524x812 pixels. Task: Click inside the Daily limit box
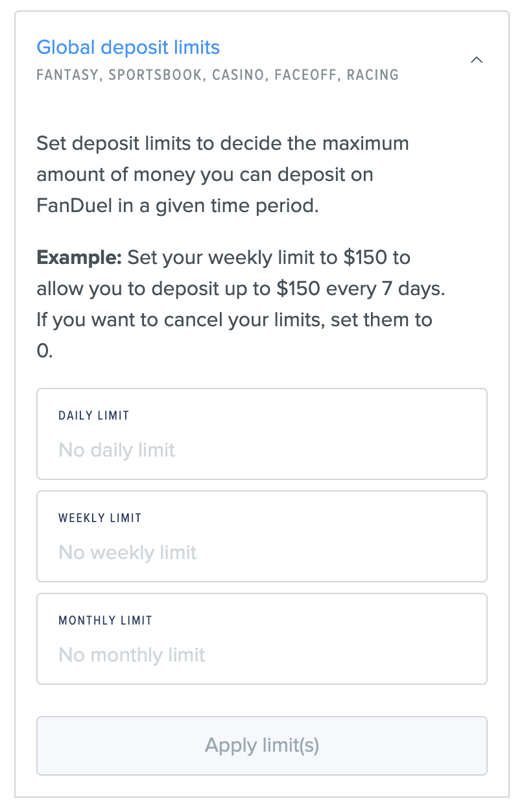[x=262, y=433]
